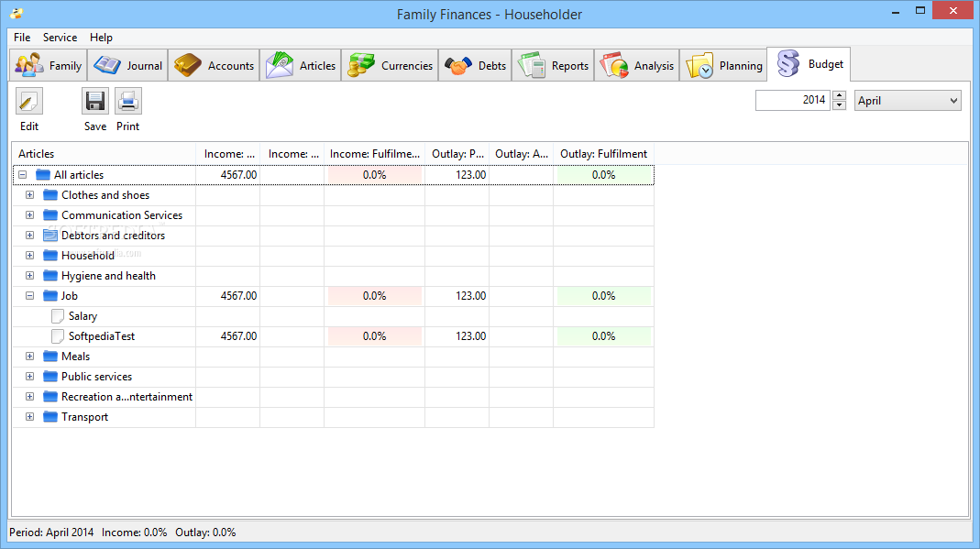Expand the Recreation and entertainment node
Image resolution: width=980 pixels, height=549 pixels.
coord(29,397)
